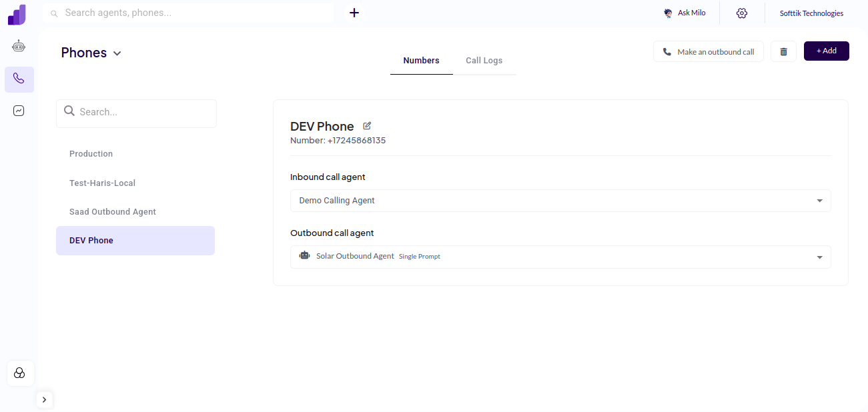Click Softtik Technologies account name
The width and height of the screenshot is (868, 412).
tap(811, 13)
